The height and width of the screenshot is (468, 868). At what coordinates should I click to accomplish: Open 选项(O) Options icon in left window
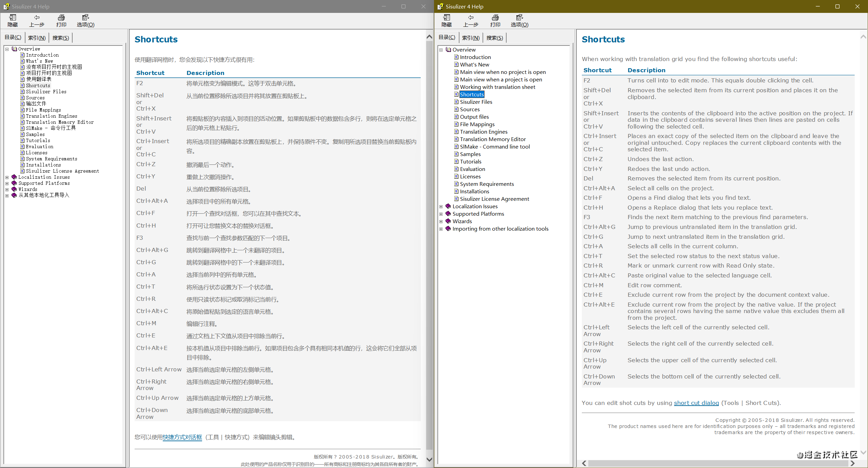[x=85, y=18]
